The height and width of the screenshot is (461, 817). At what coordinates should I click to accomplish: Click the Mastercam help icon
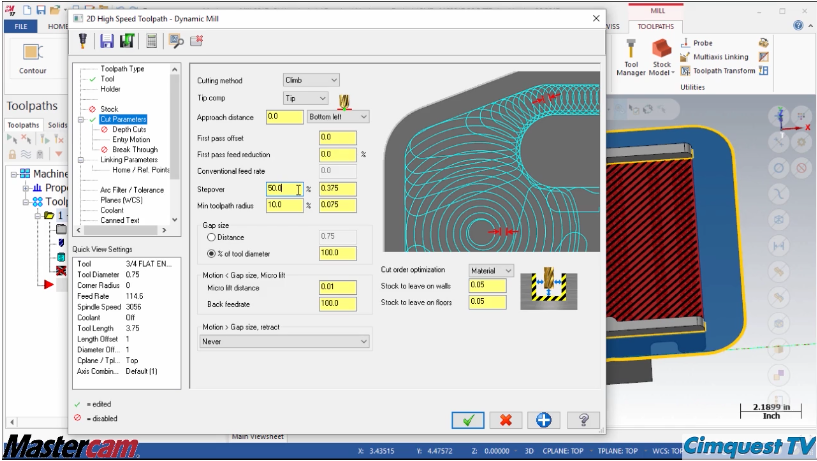tap(798, 25)
